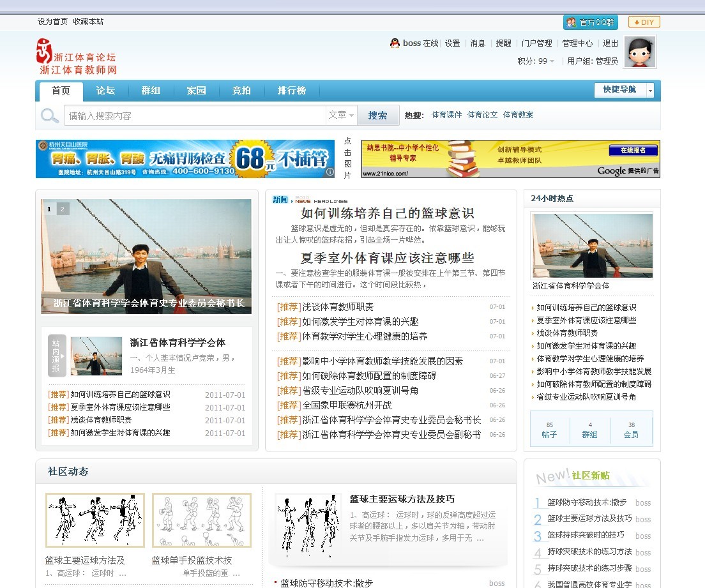Open 站内通报 title 浙江省体育科学学会体
705x588 pixels.
coord(178,343)
